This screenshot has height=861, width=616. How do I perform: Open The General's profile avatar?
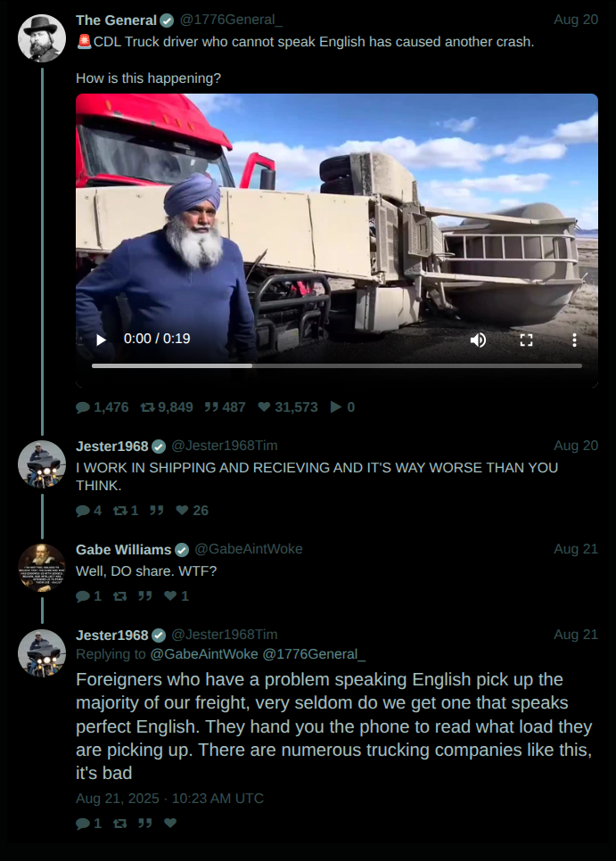[x=42, y=38]
